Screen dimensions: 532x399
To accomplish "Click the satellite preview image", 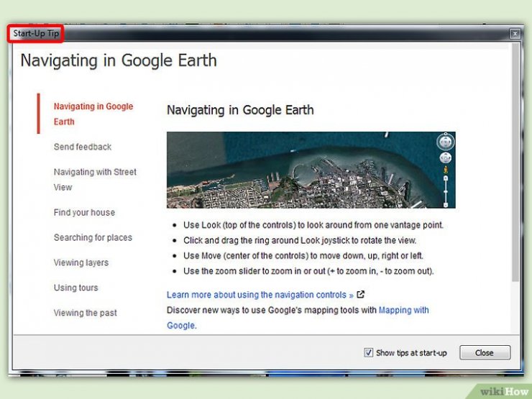I will [311, 170].
